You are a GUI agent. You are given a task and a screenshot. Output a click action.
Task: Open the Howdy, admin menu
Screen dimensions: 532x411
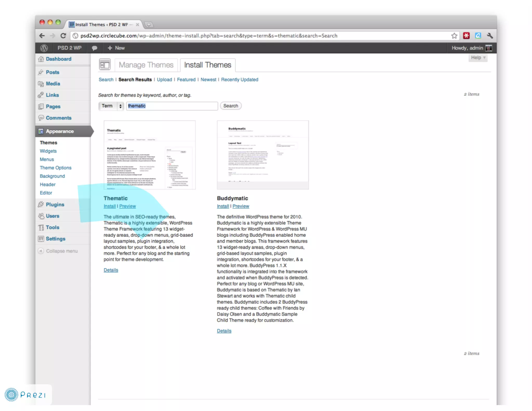(471, 48)
